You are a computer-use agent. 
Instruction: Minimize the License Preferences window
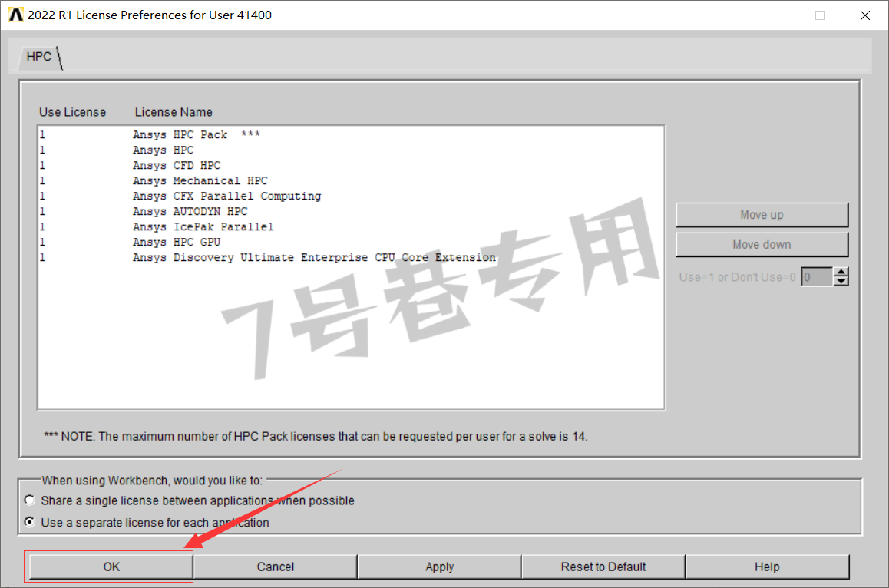[775, 15]
